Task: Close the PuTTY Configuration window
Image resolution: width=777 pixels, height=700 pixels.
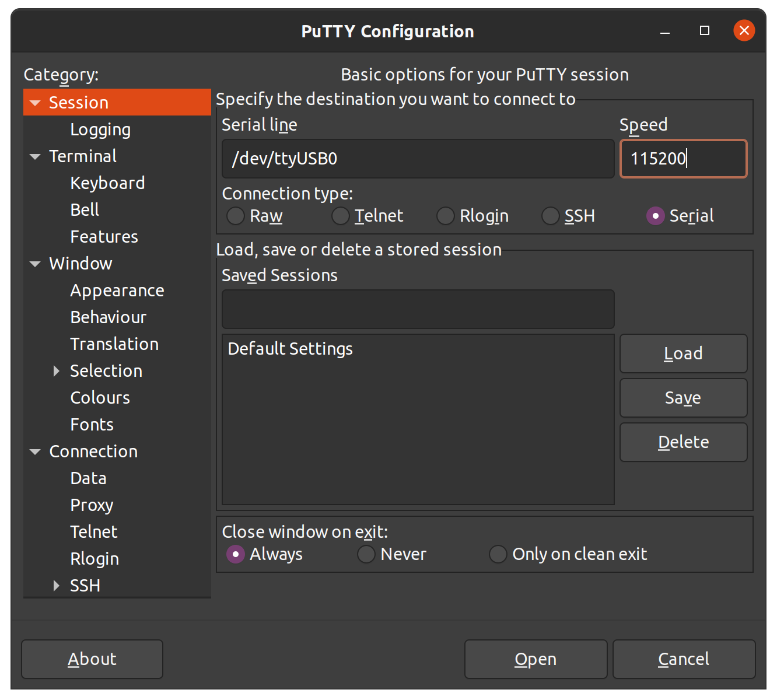Action: pyautogui.click(x=744, y=30)
